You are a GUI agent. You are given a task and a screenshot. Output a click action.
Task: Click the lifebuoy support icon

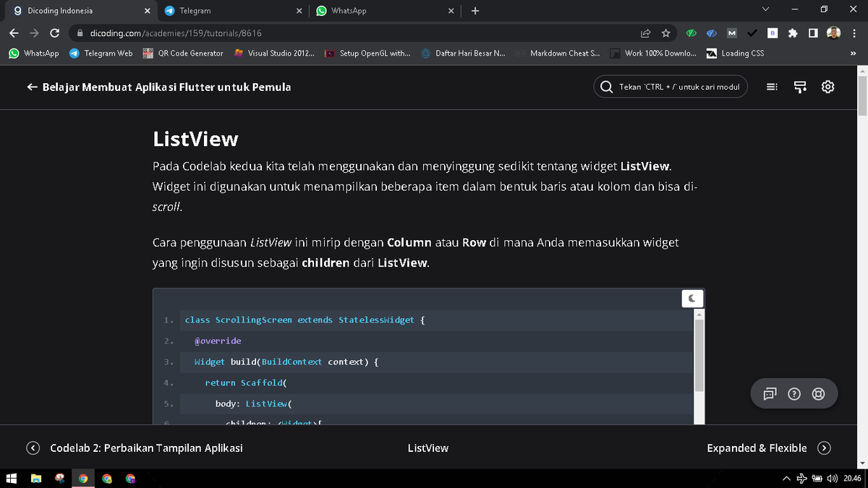pyautogui.click(x=818, y=394)
